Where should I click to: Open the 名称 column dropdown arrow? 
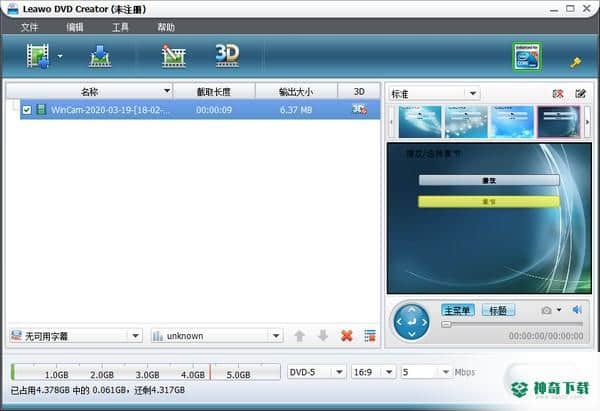tap(167, 91)
